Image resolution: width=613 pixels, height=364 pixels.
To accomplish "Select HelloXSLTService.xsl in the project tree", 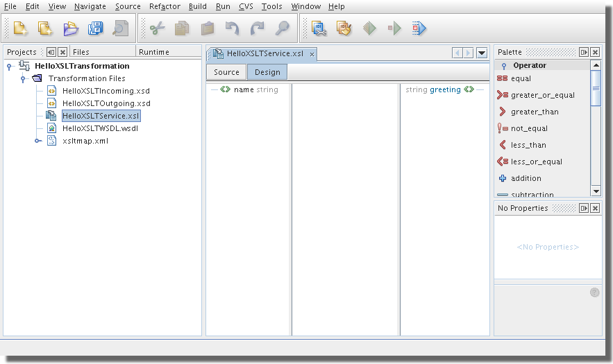I will (101, 116).
